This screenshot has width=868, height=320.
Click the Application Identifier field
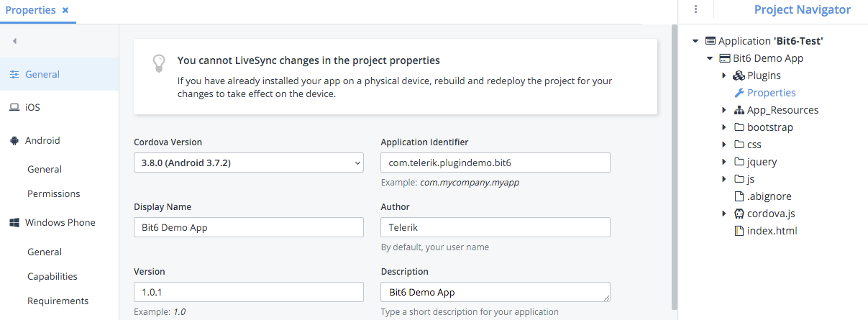click(495, 163)
